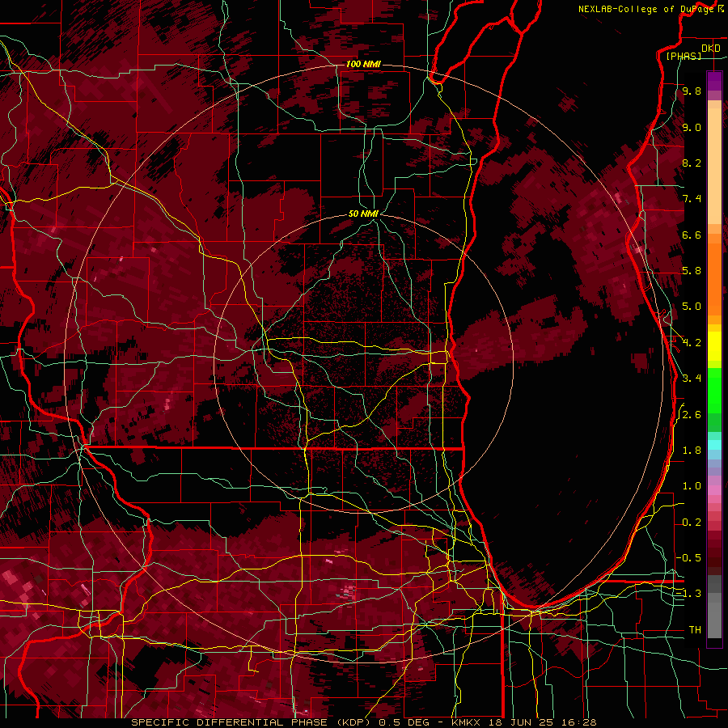Click the 7.4 value on the color scale
This screenshot has height=728, width=728.
coord(692,199)
